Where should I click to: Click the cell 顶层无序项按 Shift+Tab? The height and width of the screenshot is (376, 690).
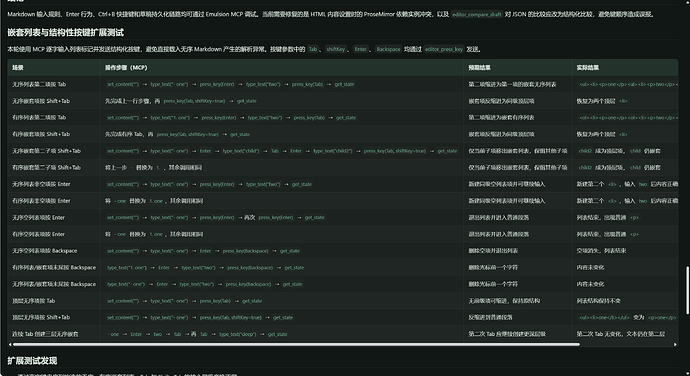[x=41, y=317]
